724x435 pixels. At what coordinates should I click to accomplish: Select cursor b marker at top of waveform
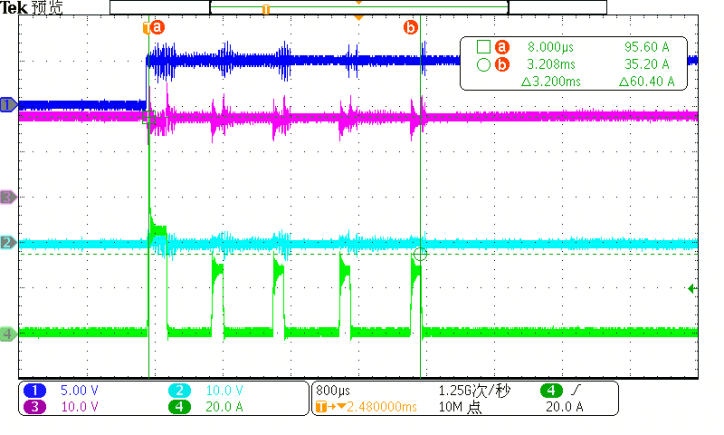(410, 27)
